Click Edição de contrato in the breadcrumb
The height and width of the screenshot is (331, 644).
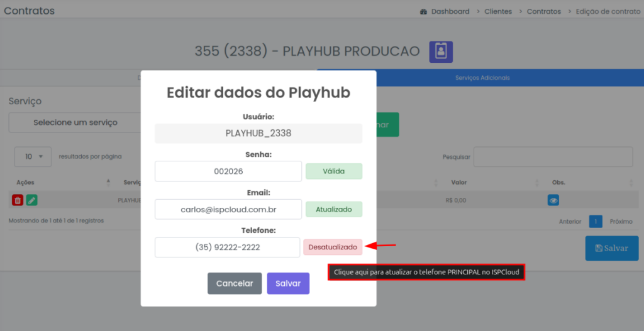pyautogui.click(x=608, y=11)
